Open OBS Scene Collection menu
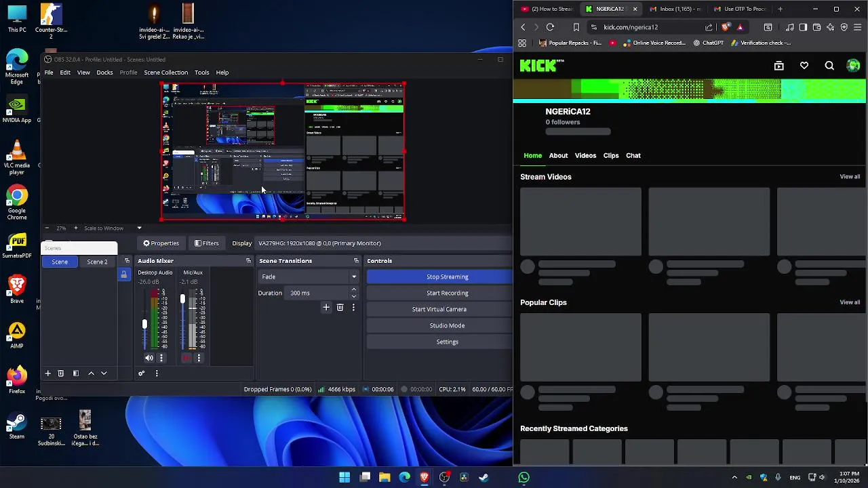The height and width of the screenshot is (488, 868). pyautogui.click(x=165, y=73)
